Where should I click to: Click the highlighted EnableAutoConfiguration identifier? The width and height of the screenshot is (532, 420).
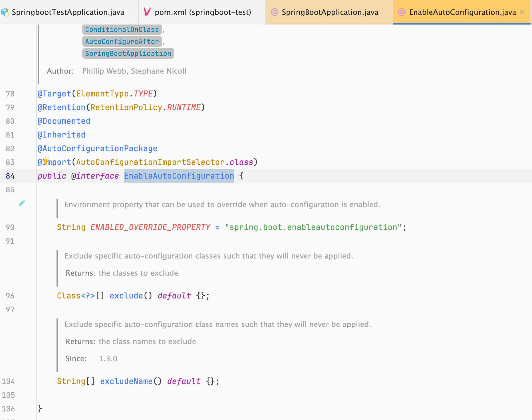point(179,176)
